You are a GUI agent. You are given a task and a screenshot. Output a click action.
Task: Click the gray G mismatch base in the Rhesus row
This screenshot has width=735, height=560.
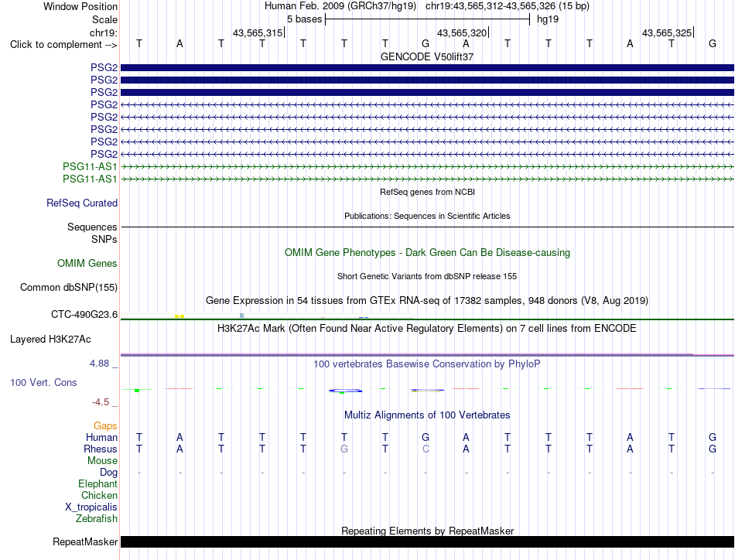click(x=344, y=449)
